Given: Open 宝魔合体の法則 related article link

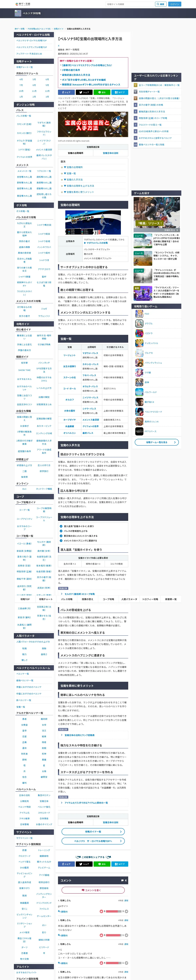Looking at the screenshot, I should pyautogui.click(x=110, y=153).
